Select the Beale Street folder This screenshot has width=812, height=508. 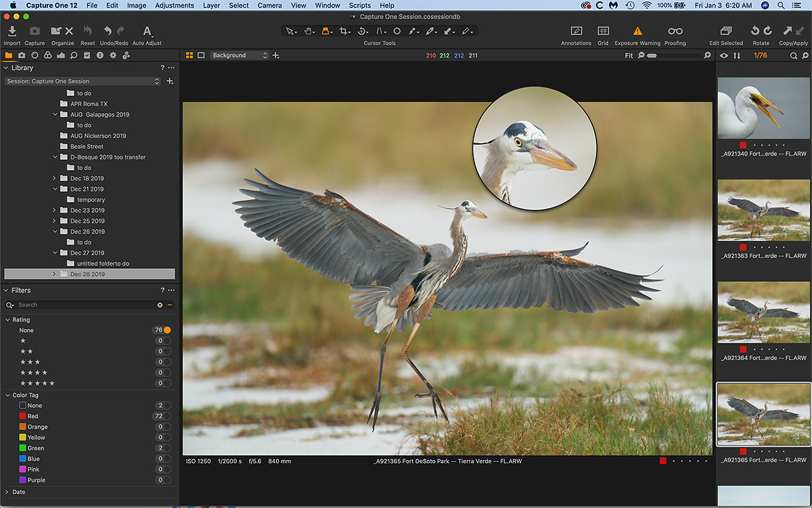(87, 146)
